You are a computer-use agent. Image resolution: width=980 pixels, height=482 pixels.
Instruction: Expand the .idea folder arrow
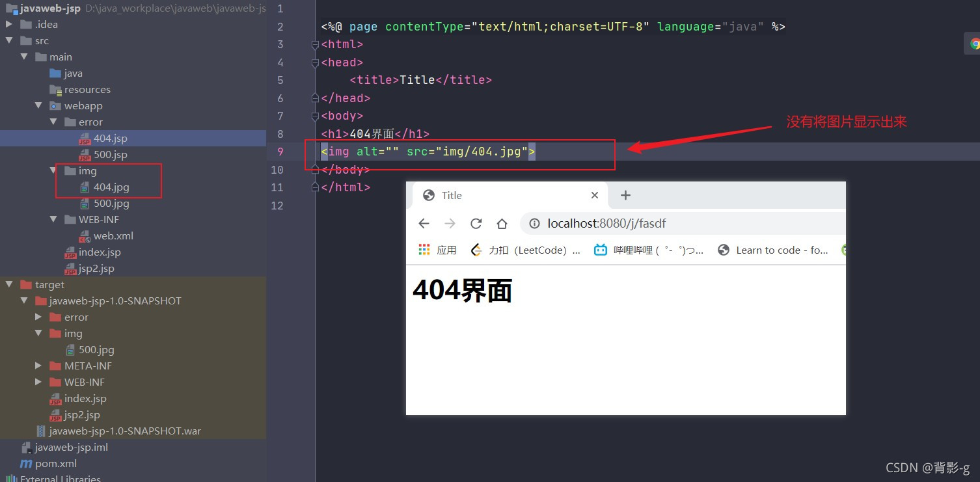(9, 25)
